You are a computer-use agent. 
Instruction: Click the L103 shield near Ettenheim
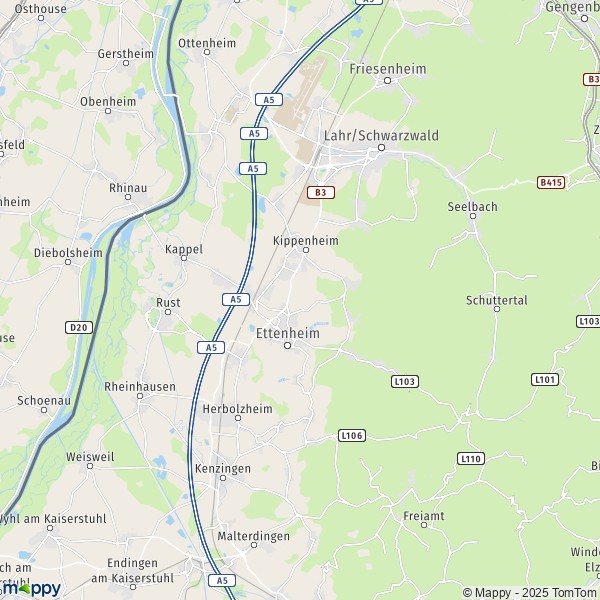pyautogui.click(x=405, y=382)
